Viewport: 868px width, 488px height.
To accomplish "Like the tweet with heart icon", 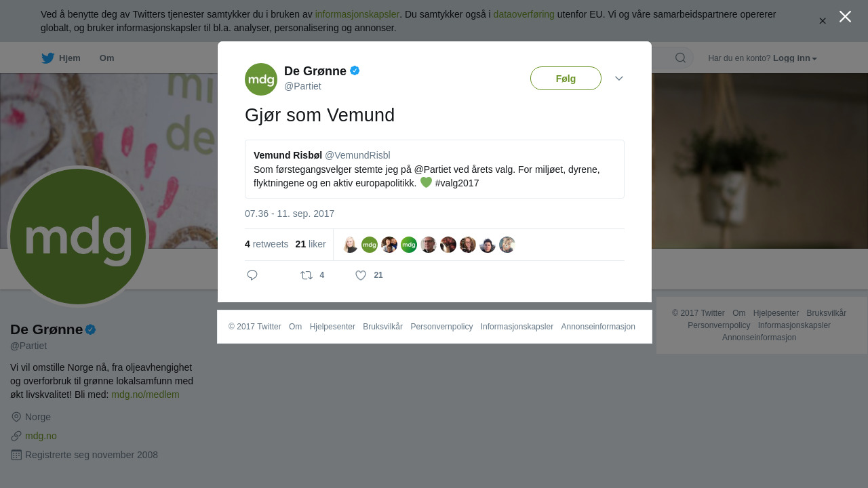I will click(361, 275).
